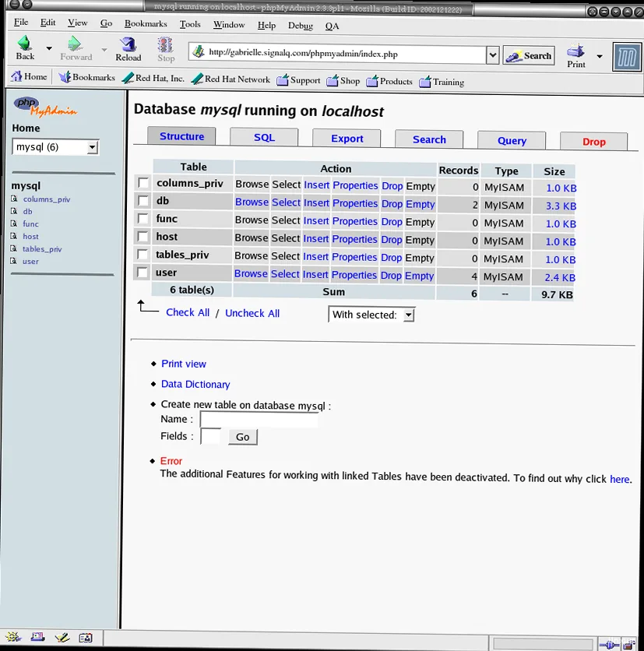Open the Address Book status bar icon

pyautogui.click(x=85, y=637)
